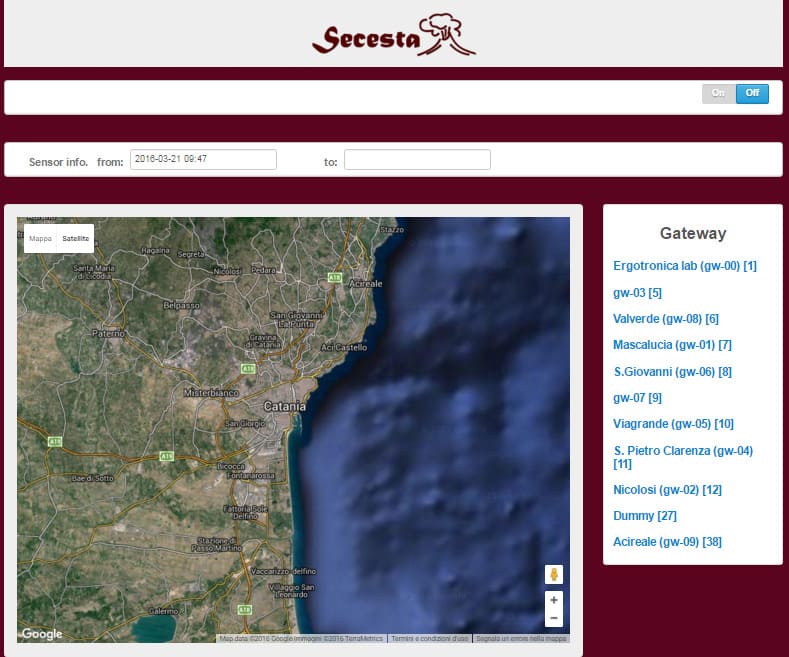Click the sensor info 'from' date field
Screen dimensions: 789x657
pos(203,159)
